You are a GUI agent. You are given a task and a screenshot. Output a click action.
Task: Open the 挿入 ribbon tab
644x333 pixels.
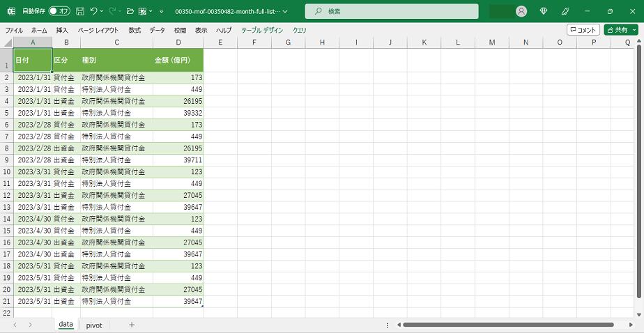[62, 31]
